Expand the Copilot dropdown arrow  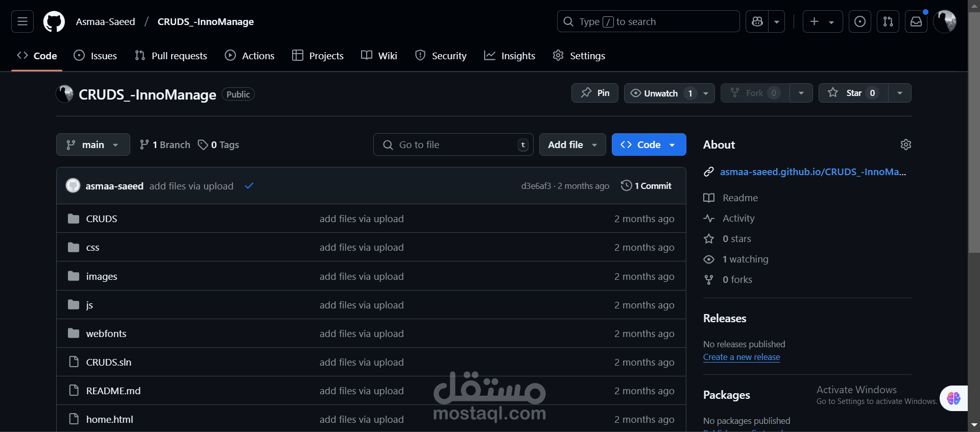pos(777,21)
